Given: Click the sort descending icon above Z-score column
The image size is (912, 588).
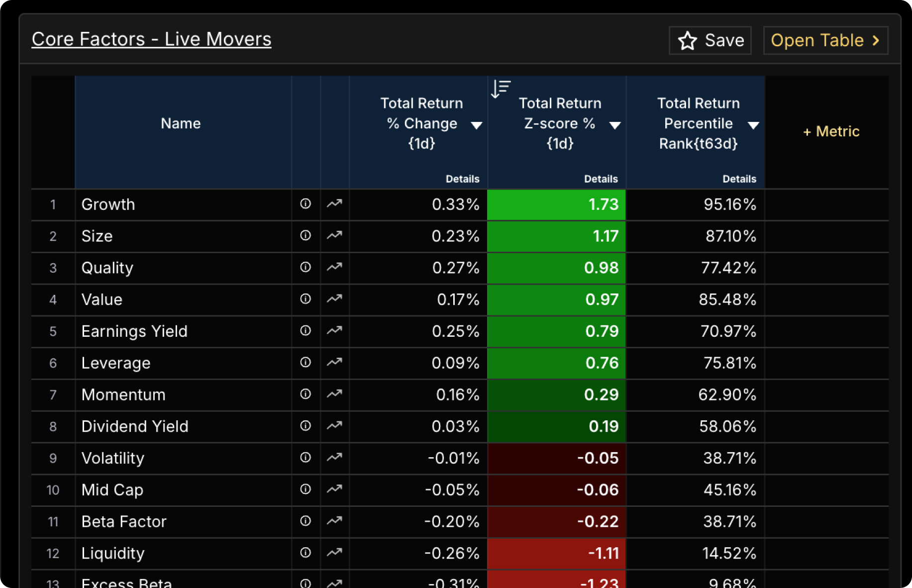Looking at the screenshot, I should pos(501,89).
